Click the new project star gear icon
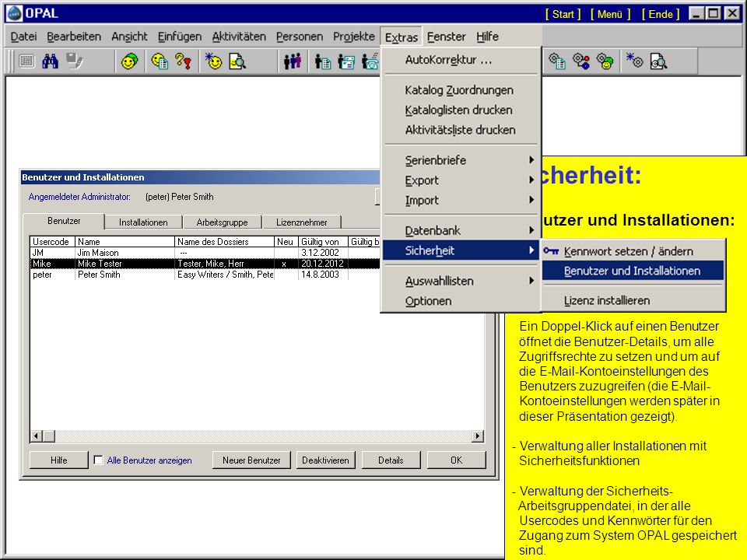The image size is (747, 560). click(x=635, y=61)
